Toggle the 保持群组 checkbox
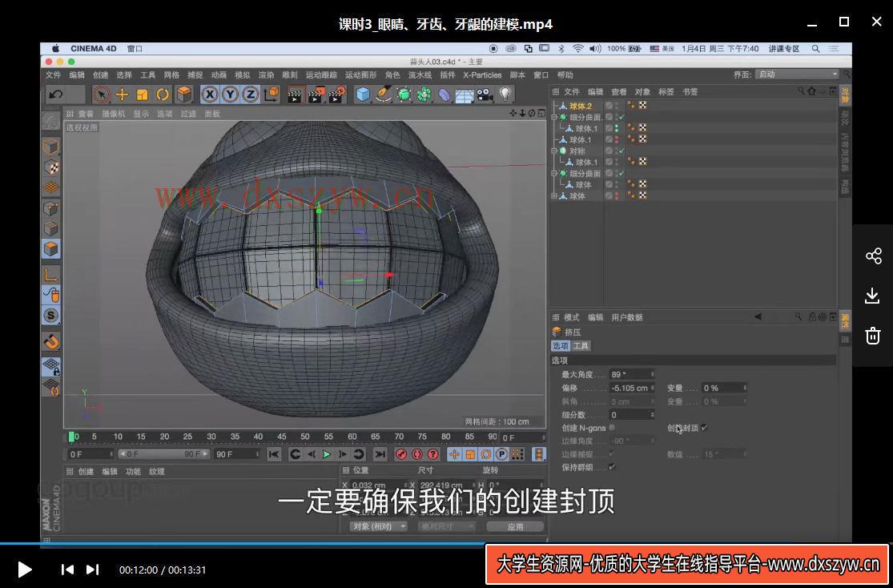 click(x=612, y=467)
